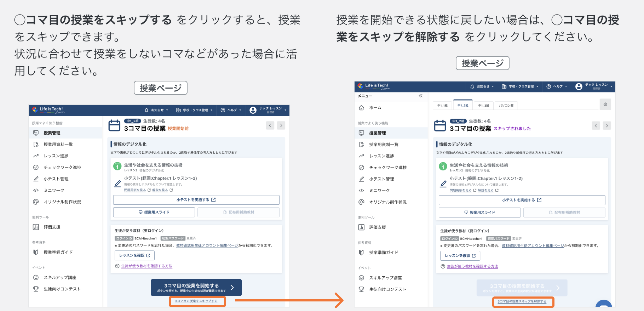Select 中1_1組 class tab

[442, 105]
